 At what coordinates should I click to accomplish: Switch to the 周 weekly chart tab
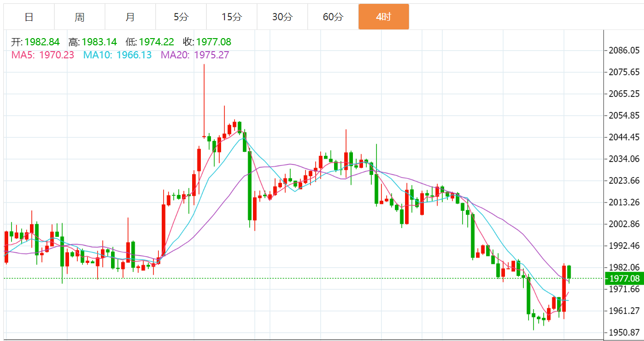point(80,17)
